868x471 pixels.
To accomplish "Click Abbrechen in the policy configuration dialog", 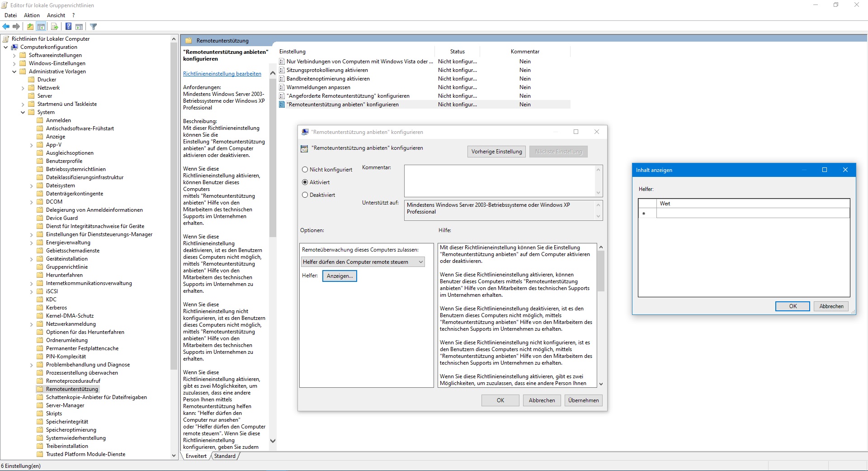I will click(542, 400).
